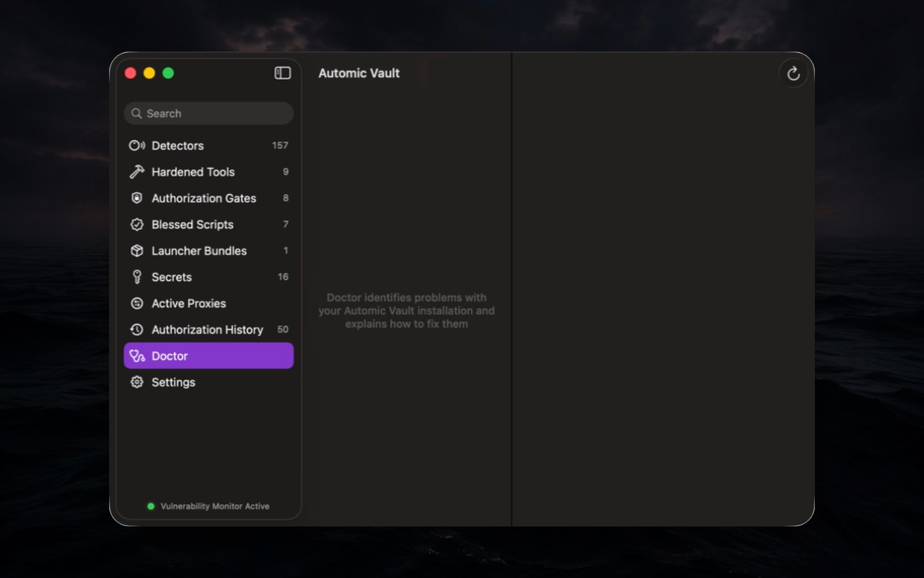Focus the Search field

click(209, 114)
